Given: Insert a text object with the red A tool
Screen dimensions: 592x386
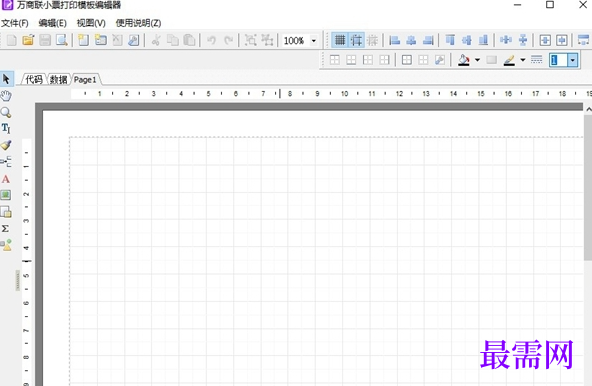Looking at the screenshot, I should pos(6,179).
